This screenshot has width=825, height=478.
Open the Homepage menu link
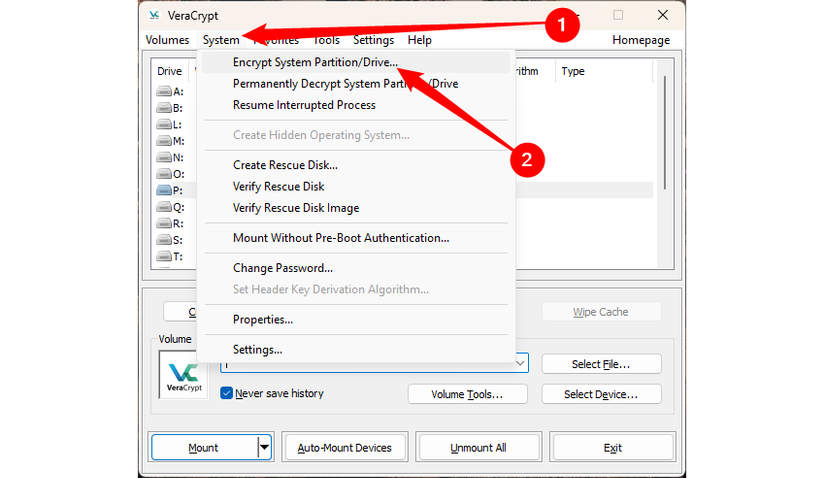pyautogui.click(x=641, y=40)
